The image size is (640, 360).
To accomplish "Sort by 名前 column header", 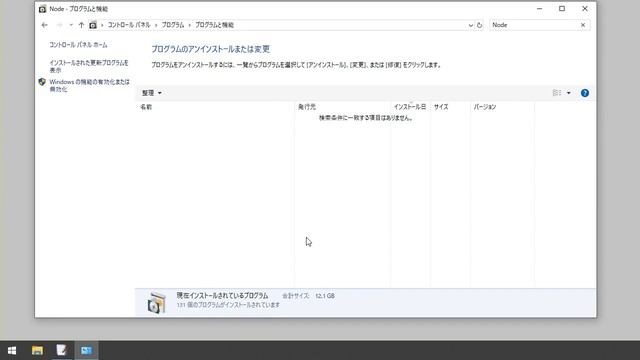I will pos(215,107).
